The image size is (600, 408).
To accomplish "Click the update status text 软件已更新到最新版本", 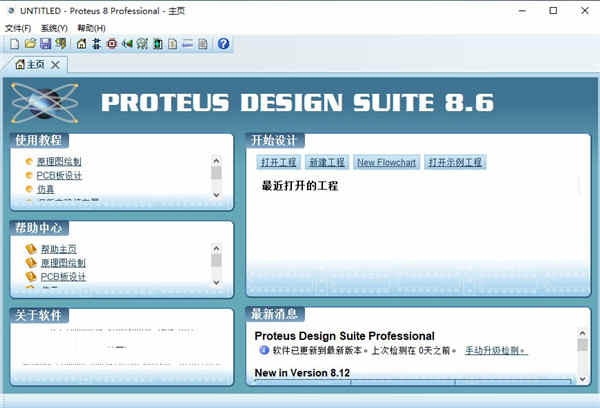I will pos(318,350).
